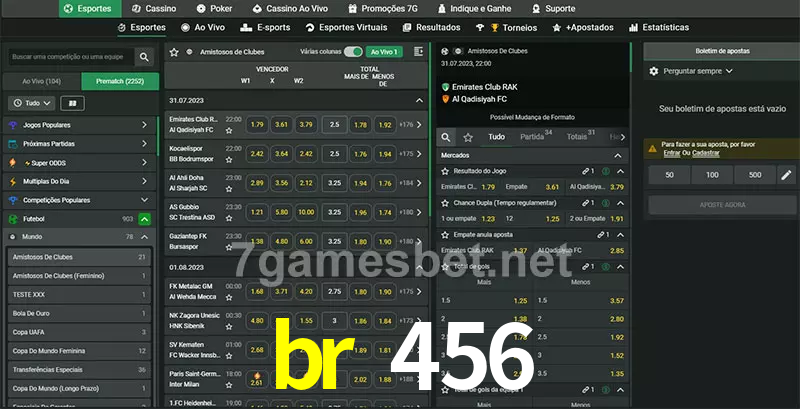
Task: Click the search magnifier icon in sidebar
Action: 144,57
